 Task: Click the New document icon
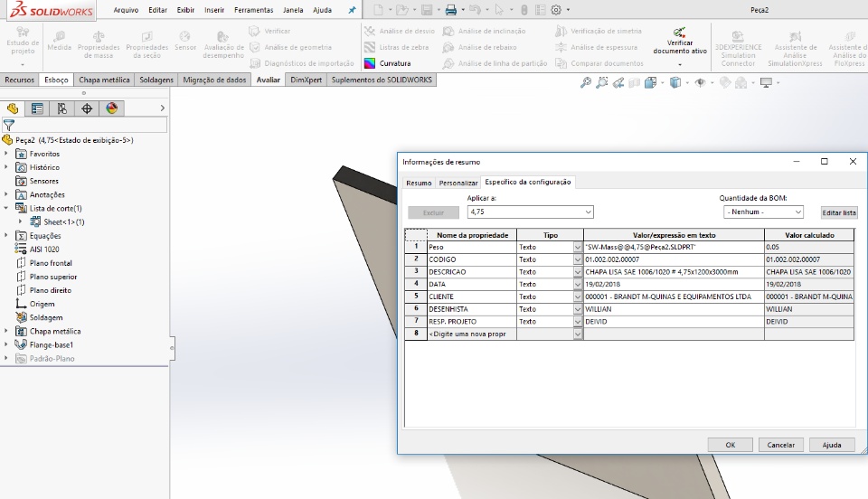[x=378, y=9]
